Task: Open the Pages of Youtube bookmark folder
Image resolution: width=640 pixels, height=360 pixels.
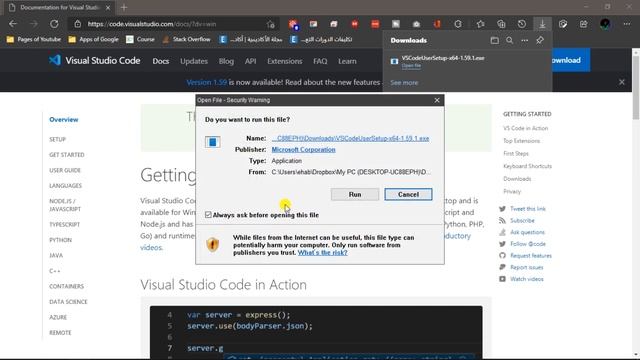Action: pos(34,40)
